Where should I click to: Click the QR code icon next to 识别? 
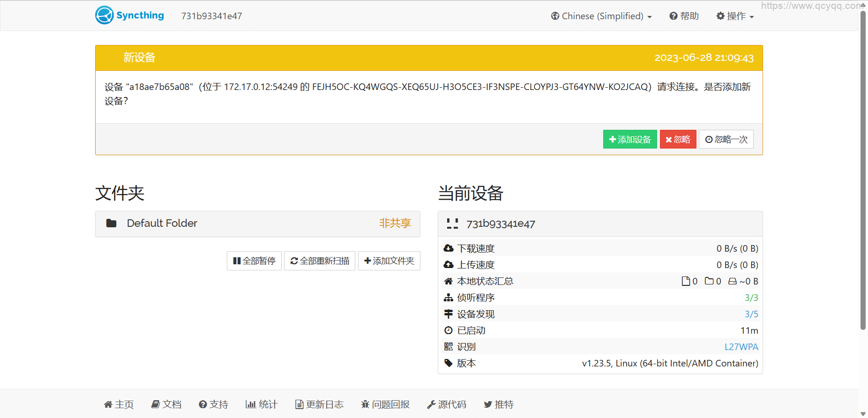(x=449, y=347)
